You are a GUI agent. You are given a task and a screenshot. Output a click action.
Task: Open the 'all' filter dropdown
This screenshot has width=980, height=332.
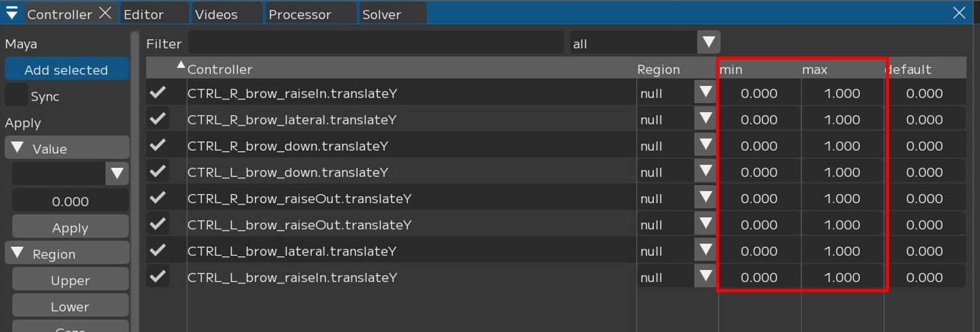pos(708,43)
